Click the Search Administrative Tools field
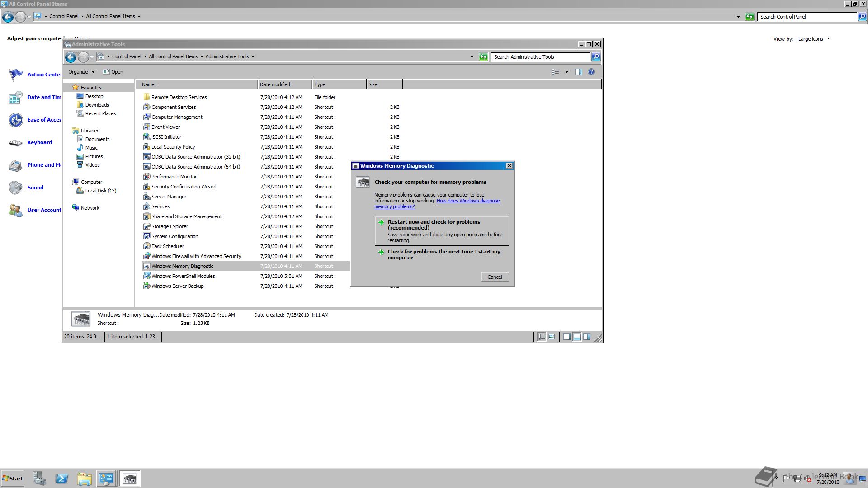This screenshot has height=488, width=868. pyautogui.click(x=541, y=57)
